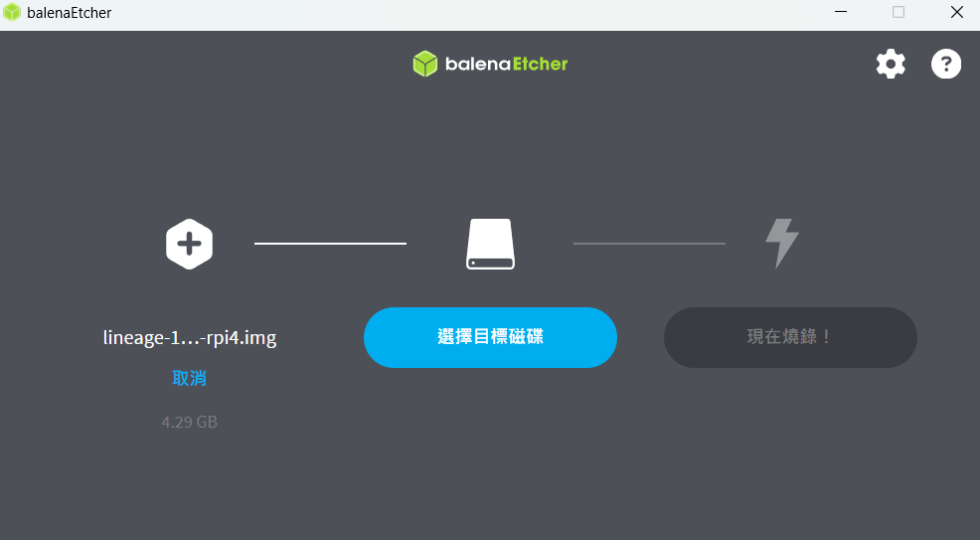Click the balenaEtcher title bar text

(70, 13)
